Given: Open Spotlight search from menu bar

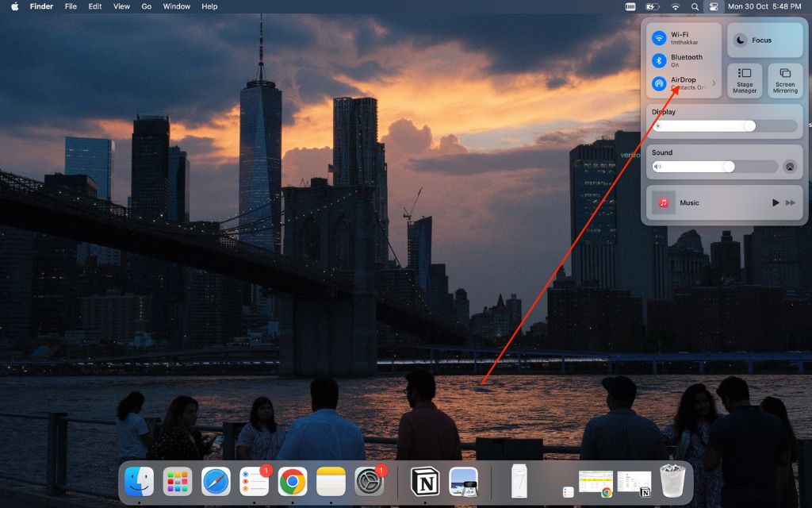Looking at the screenshot, I should 695,6.
